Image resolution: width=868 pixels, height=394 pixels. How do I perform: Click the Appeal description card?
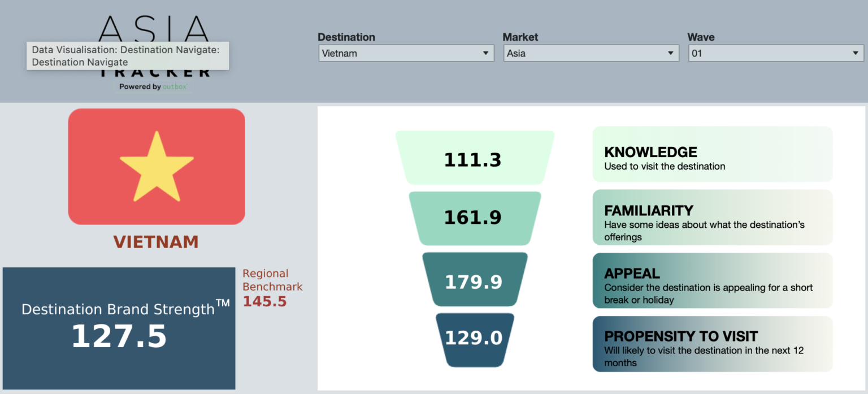(712, 280)
